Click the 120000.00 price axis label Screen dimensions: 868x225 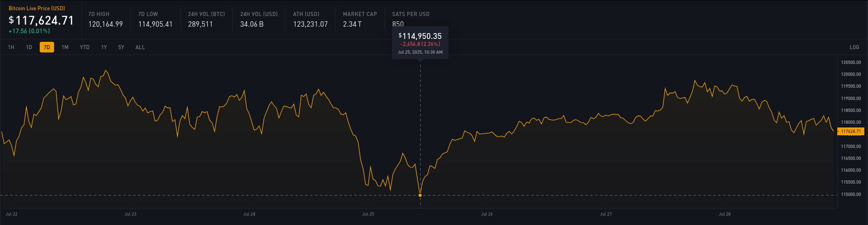tap(851, 75)
